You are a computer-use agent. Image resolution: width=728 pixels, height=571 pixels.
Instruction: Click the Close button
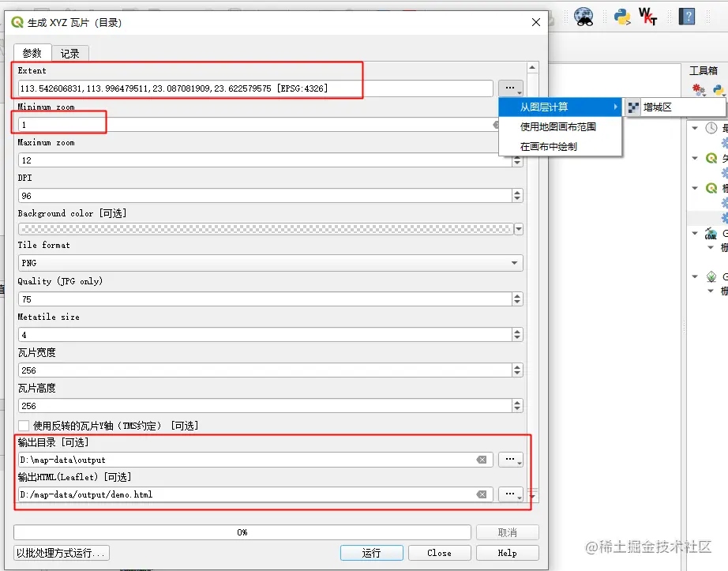pyautogui.click(x=439, y=553)
